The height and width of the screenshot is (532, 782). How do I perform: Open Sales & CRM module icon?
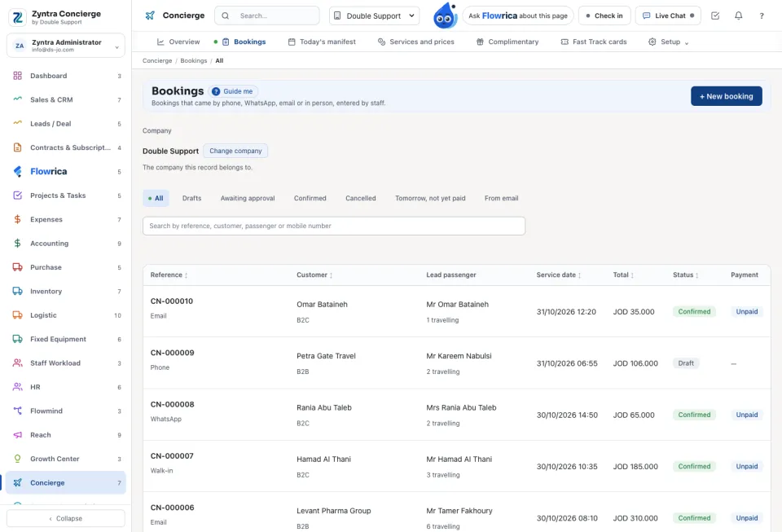(17, 99)
